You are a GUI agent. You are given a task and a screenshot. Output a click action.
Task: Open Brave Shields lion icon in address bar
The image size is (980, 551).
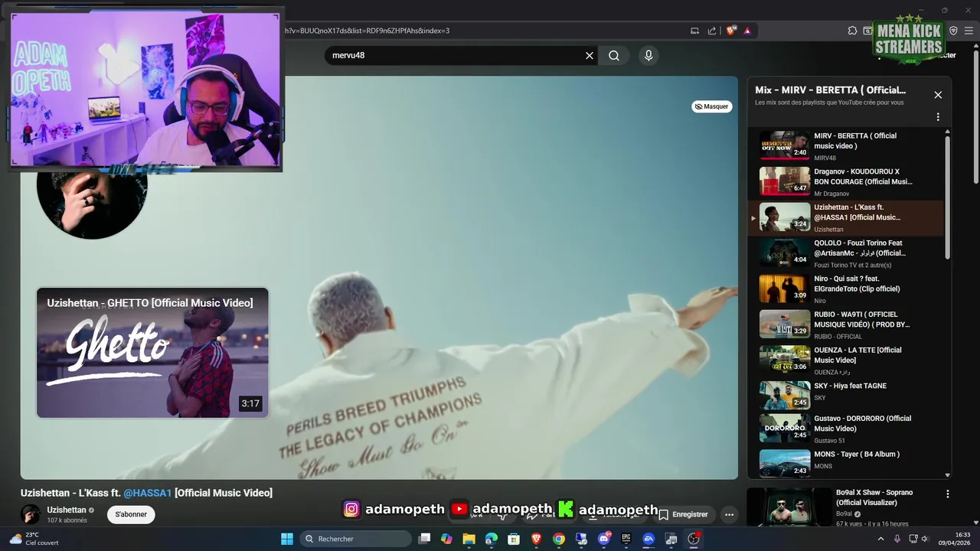click(x=730, y=31)
